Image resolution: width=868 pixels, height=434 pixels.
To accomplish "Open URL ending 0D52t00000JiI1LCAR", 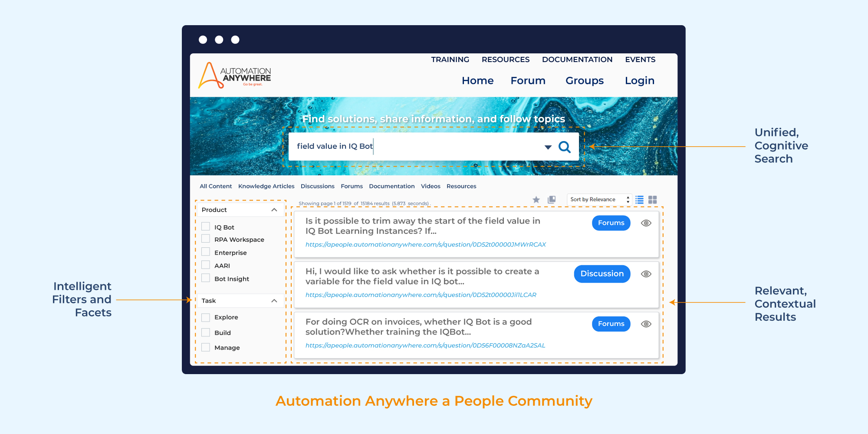I will click(x=421, y=295).
